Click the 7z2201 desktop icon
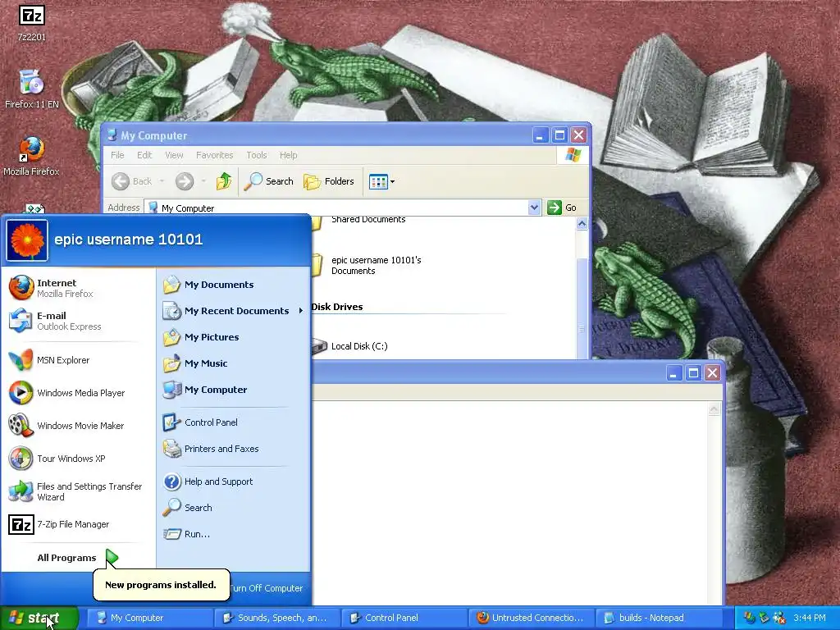Image resolution: width=840 pixels, height=630 pixels. (x=32, y=22)
